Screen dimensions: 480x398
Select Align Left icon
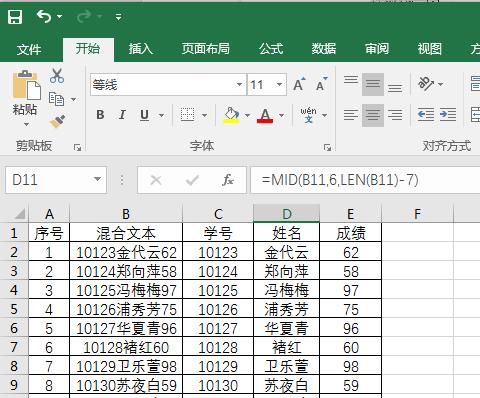click(351, 115)
